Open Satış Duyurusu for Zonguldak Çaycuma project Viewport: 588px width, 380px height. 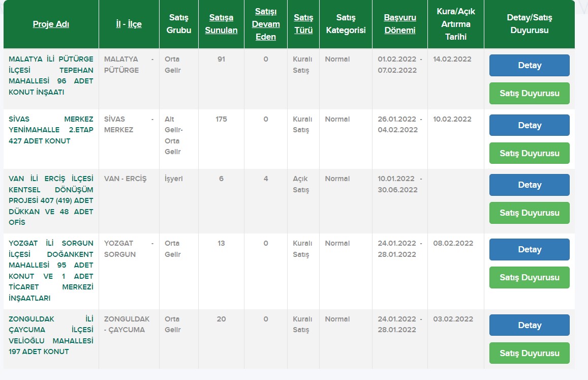click(529, 354)
